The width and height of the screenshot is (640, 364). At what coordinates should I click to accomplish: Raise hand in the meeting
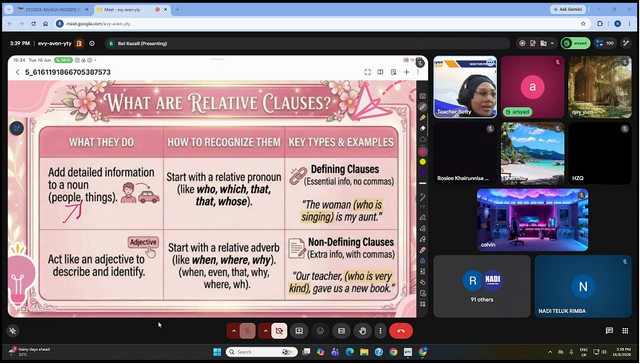point(362,331)
